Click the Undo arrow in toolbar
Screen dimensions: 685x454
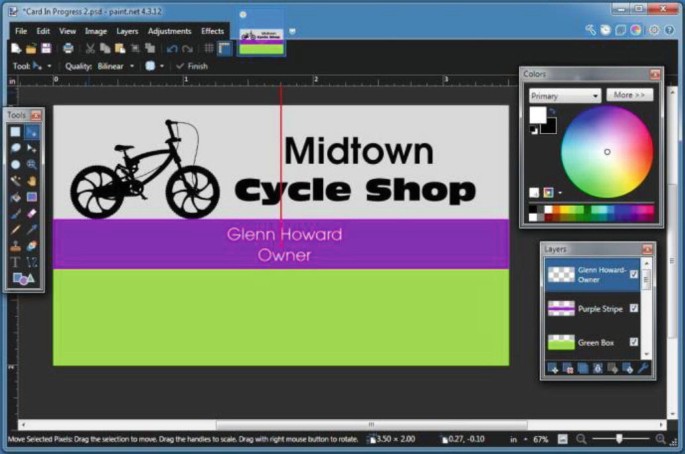pos(172,48)
